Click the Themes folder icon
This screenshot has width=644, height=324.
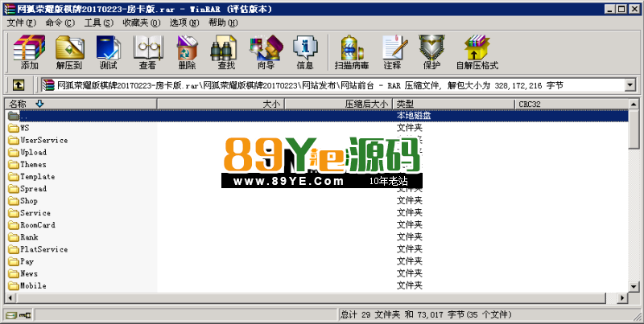coord(14,165)
